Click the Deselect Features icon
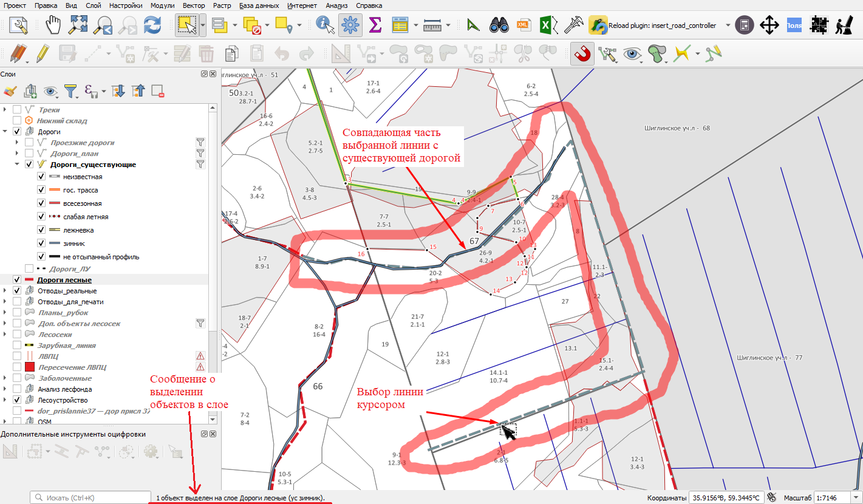 pos(251,26)
